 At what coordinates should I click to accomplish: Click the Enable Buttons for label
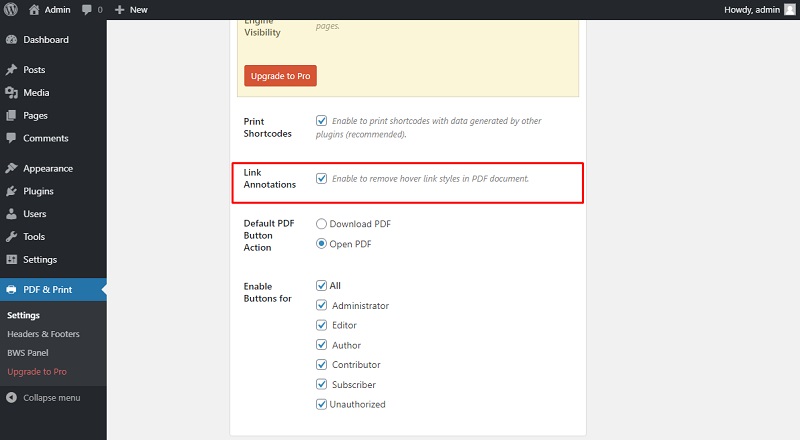pyautogui.click(x=267, y=292)
